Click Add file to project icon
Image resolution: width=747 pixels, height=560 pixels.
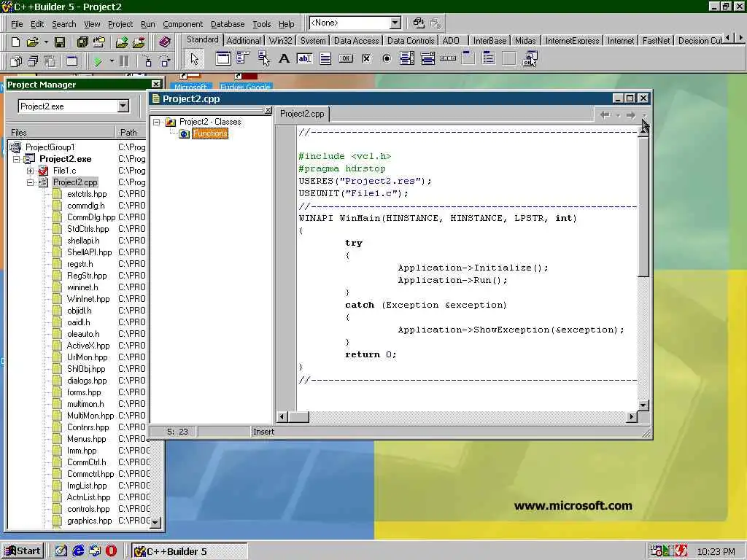(122, 42)
